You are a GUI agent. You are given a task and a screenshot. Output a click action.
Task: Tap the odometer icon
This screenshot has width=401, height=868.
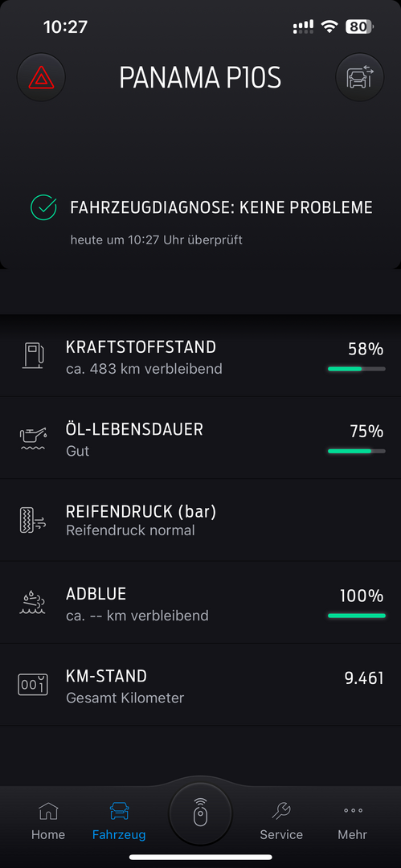pyautogui.click(x=33, y=684)
